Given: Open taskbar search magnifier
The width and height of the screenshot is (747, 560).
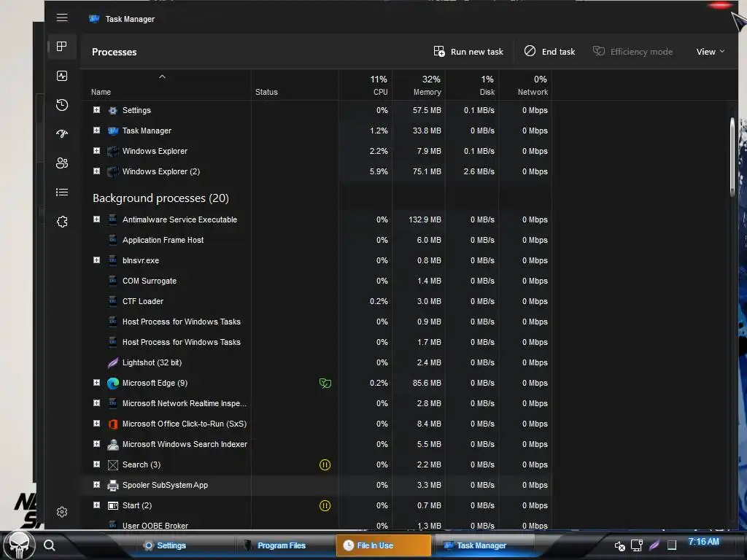Looking at the screenshot, I should click(50, 545).
